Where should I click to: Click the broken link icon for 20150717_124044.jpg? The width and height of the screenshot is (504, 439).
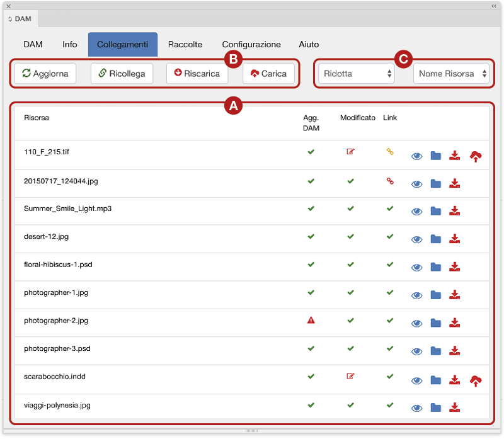pos(390,181)
